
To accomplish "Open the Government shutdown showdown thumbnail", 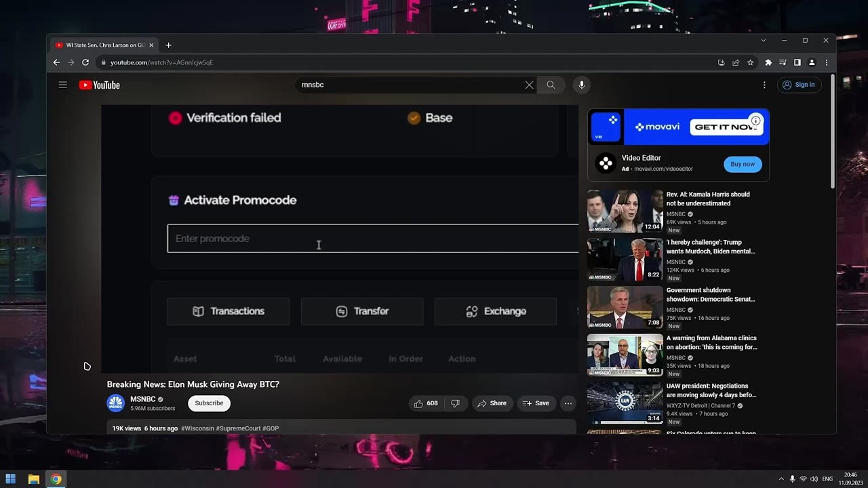I will [625, 307].
